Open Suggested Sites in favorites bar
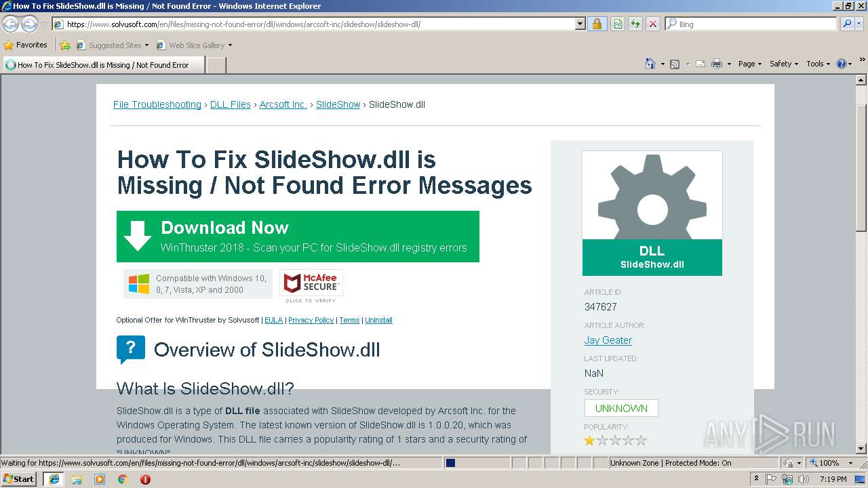The height and width of the screenshot is (488, 868). tap(112, 45)
